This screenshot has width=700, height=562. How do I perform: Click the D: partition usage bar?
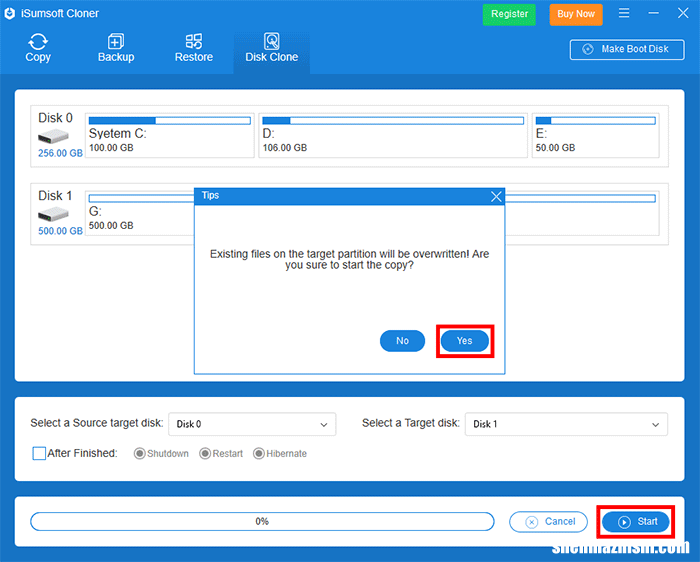[x=393, y=121]
